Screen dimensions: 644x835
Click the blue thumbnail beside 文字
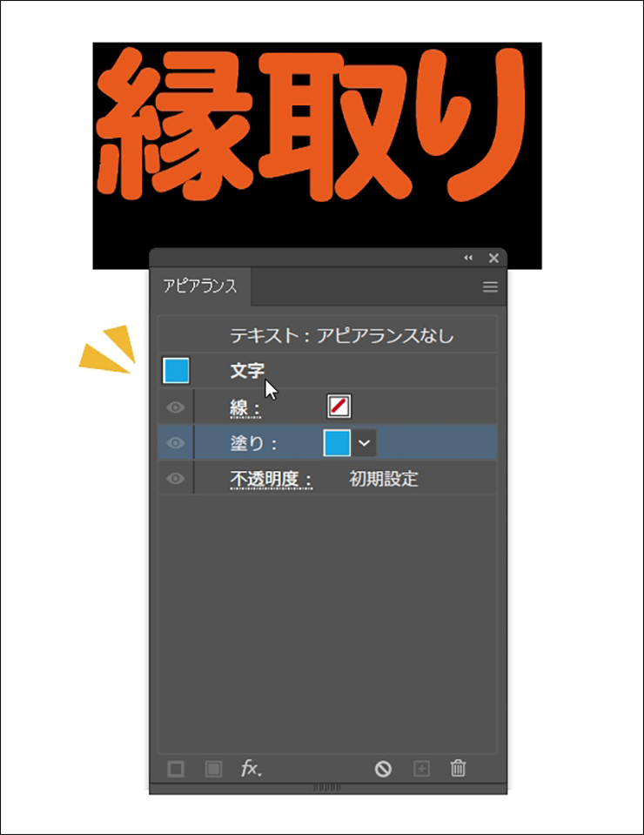tap(176, 372)
